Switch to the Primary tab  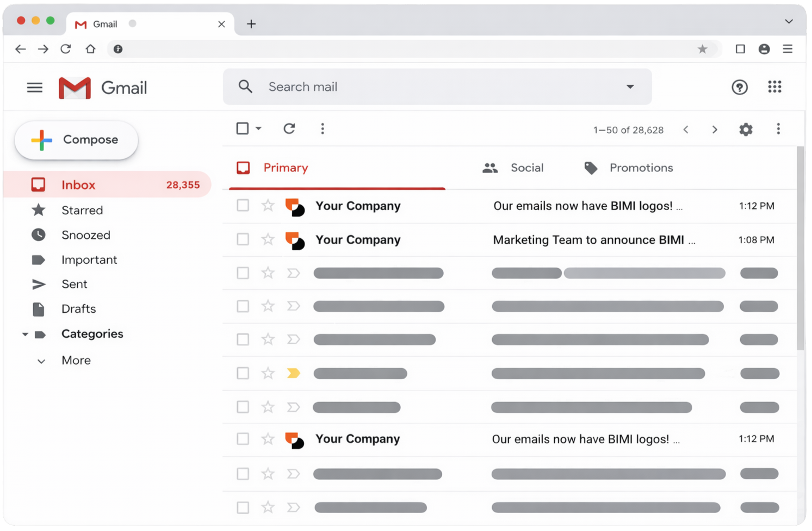[337, 168]
